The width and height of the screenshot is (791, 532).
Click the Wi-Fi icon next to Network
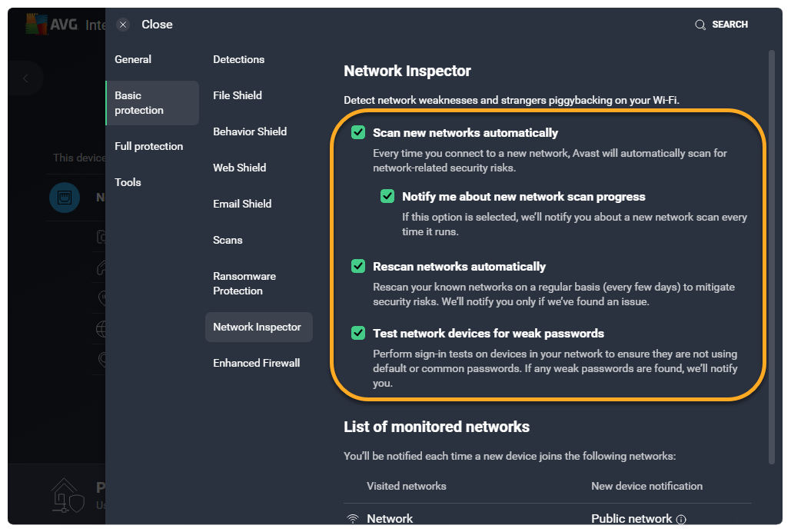pyautogui.click(x=353, y=519)
